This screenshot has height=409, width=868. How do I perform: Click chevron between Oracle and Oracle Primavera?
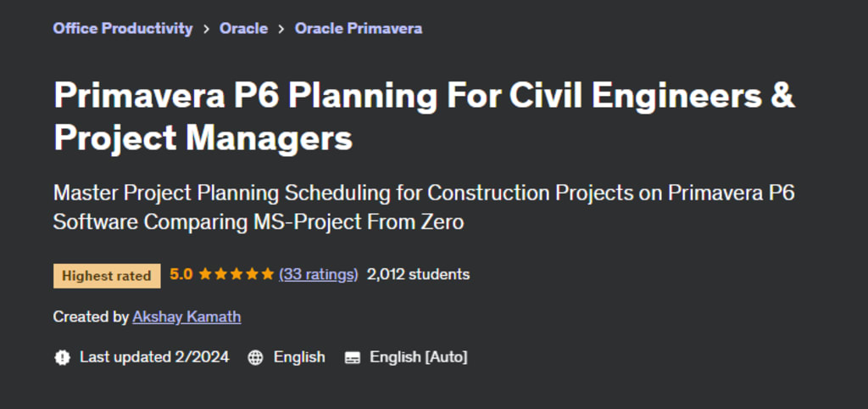(x=281, y=29)
